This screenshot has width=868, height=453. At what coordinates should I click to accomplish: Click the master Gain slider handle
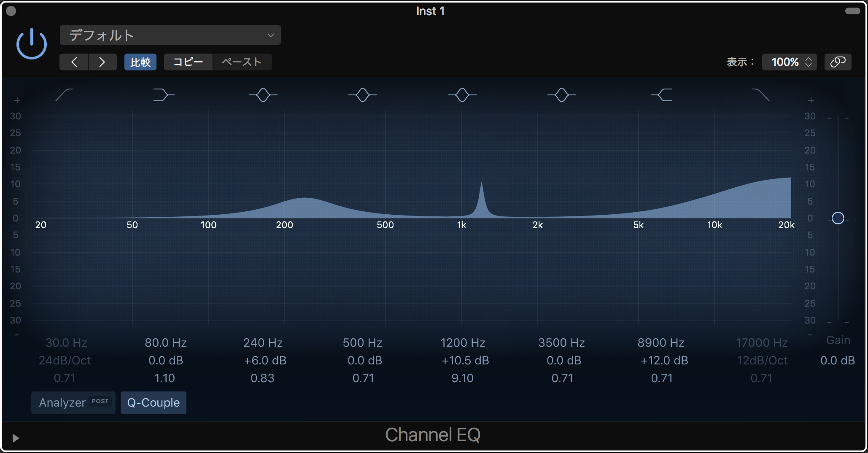(x=838, y=218)
